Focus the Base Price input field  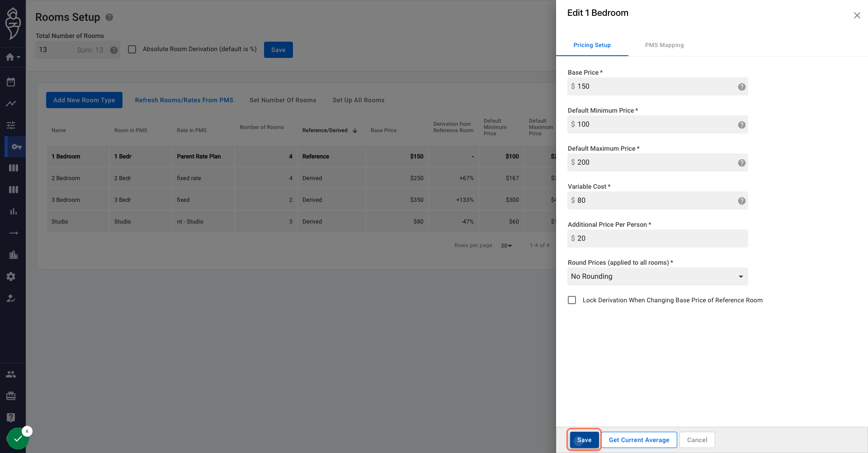(658, 86)
